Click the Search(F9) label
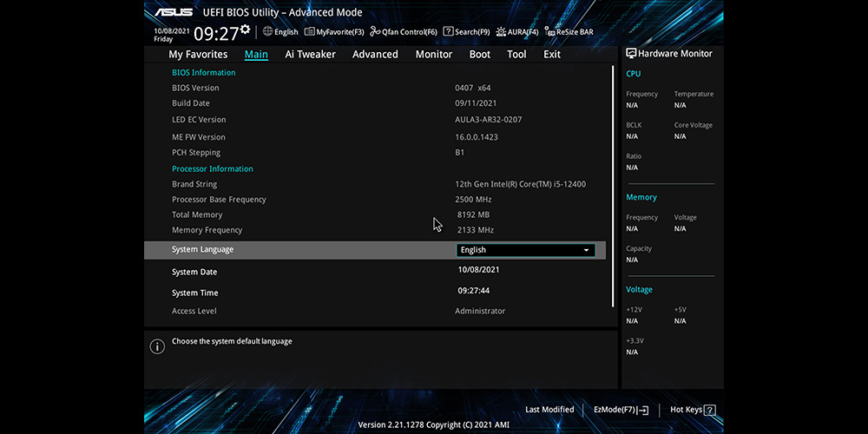 pyautogui.click(x=472, y=32)
